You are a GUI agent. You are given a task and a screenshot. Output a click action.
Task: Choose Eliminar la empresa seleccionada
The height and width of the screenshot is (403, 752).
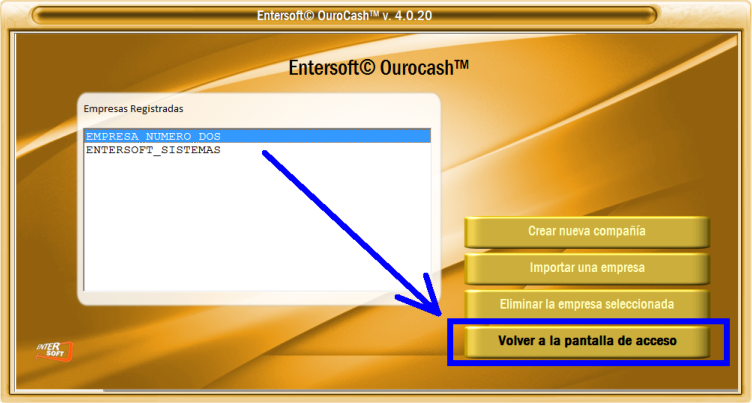click(587, 304)
